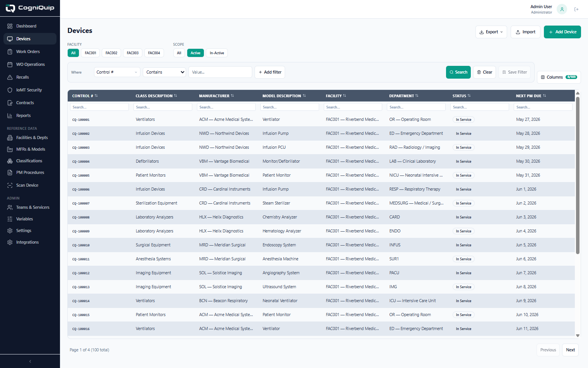Open the Reports chart icon
The image size is (588, 368).
coord(10,115)
